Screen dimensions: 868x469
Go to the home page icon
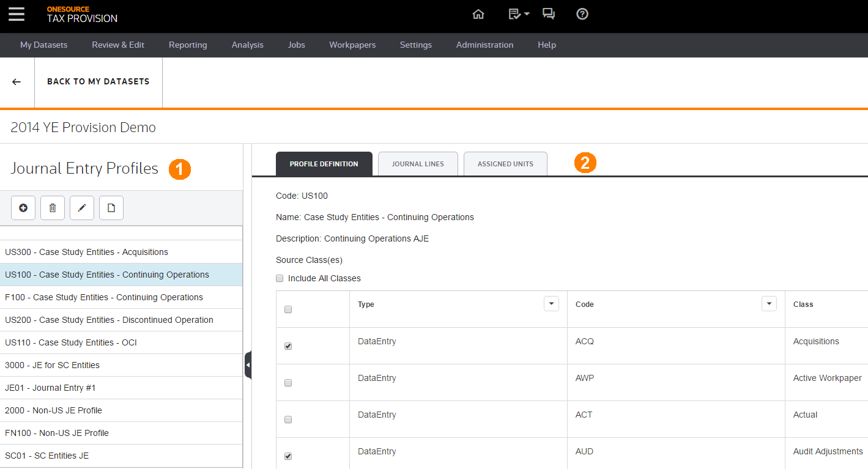[478, 14]
